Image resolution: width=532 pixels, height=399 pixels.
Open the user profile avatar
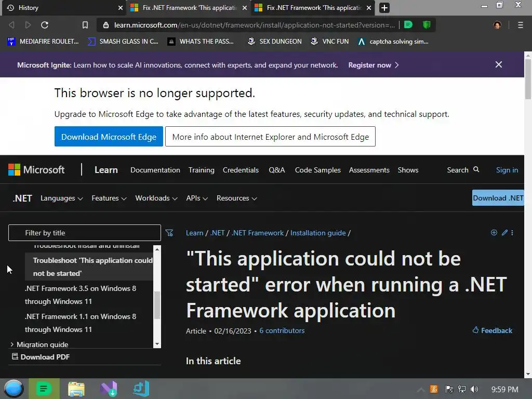[497, 25]
